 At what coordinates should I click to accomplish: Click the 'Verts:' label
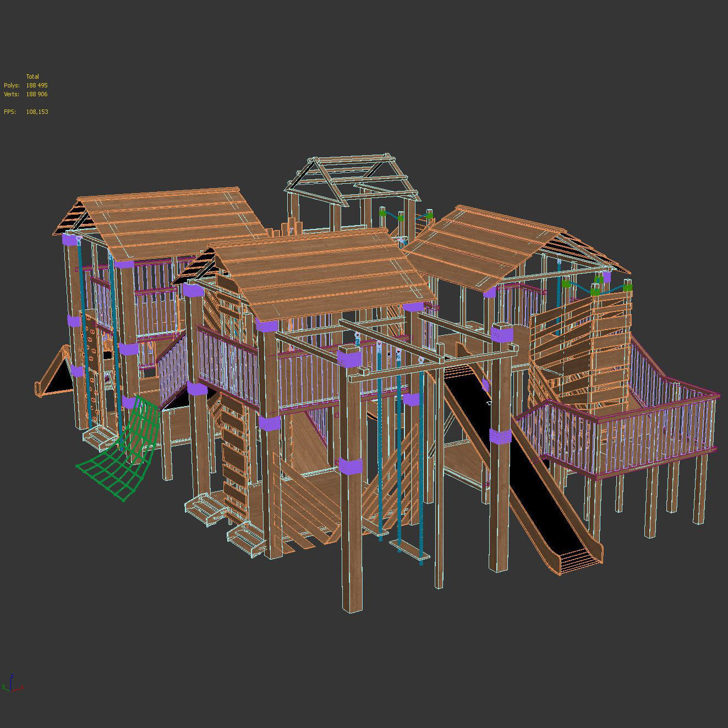coord(12,94)
